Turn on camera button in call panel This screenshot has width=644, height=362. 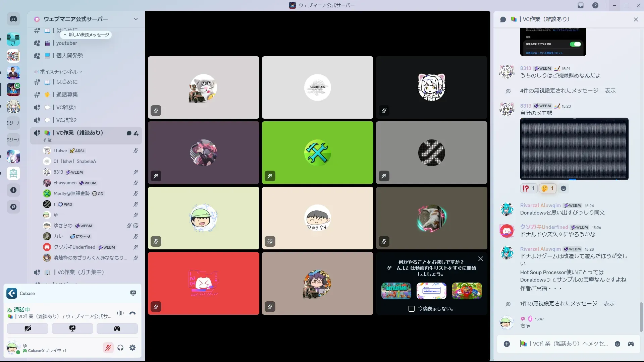28,328
